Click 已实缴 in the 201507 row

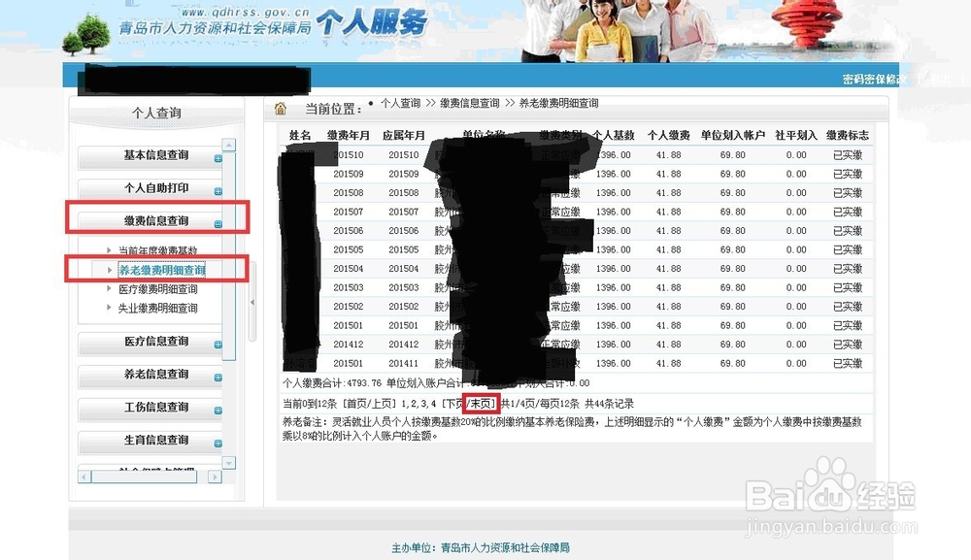tap(848, 212)
